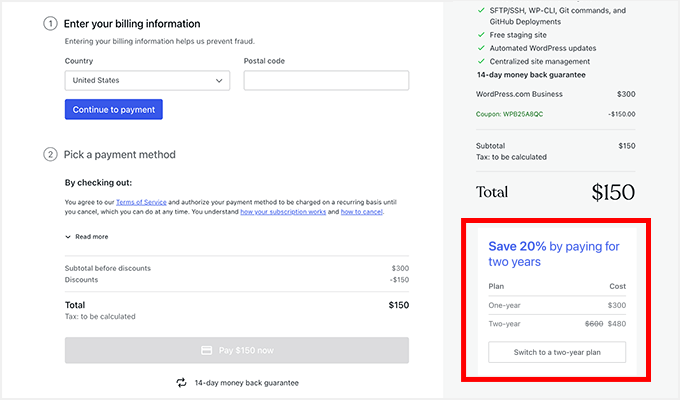680x400 pixels.
Task: Open the Country dropdown showing United States
Action: click(147, 81)
